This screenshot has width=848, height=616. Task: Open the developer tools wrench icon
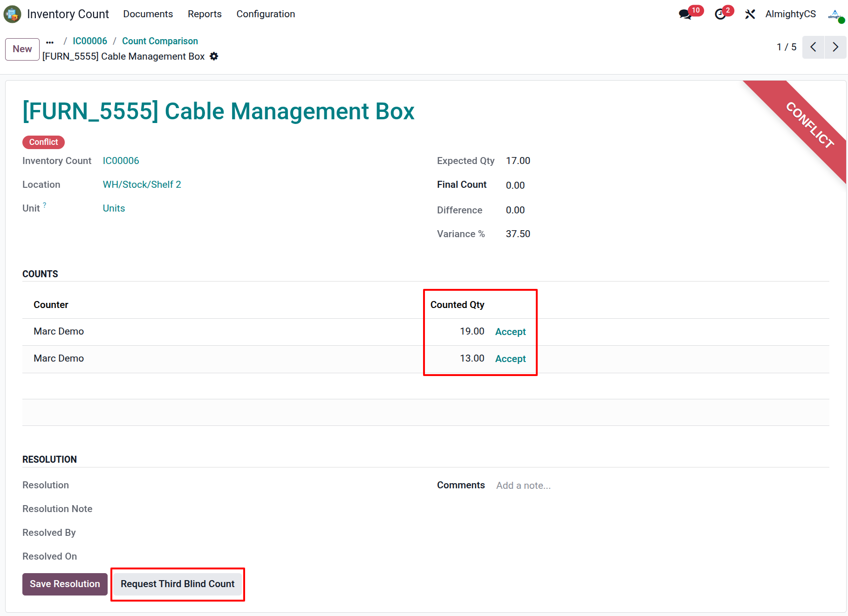coord(750,14)
